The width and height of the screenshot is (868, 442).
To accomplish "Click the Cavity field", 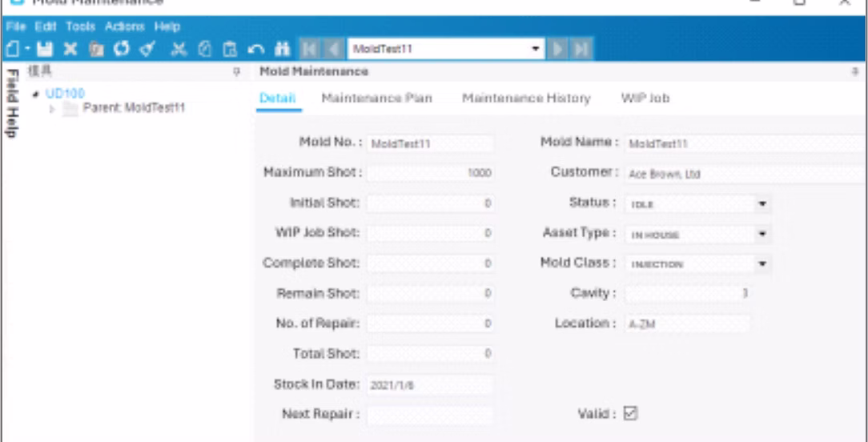I will (688, 294).
